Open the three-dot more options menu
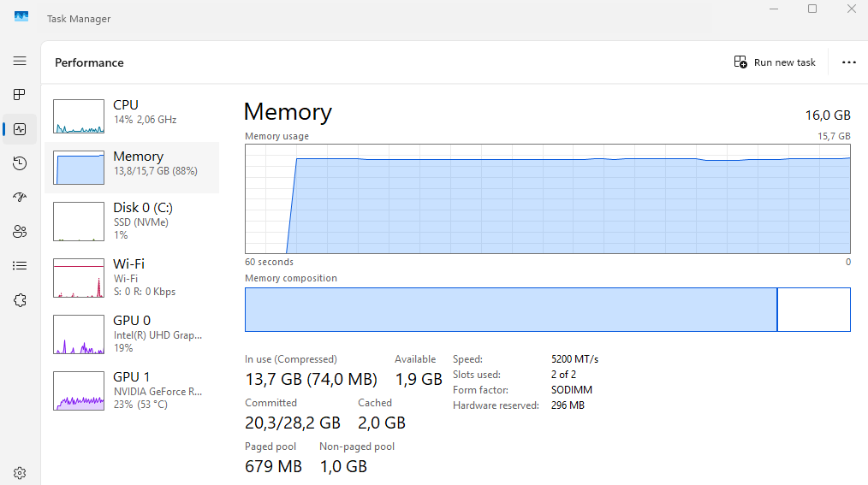Viewport: 868px width, 485px height. click(848, 62)
